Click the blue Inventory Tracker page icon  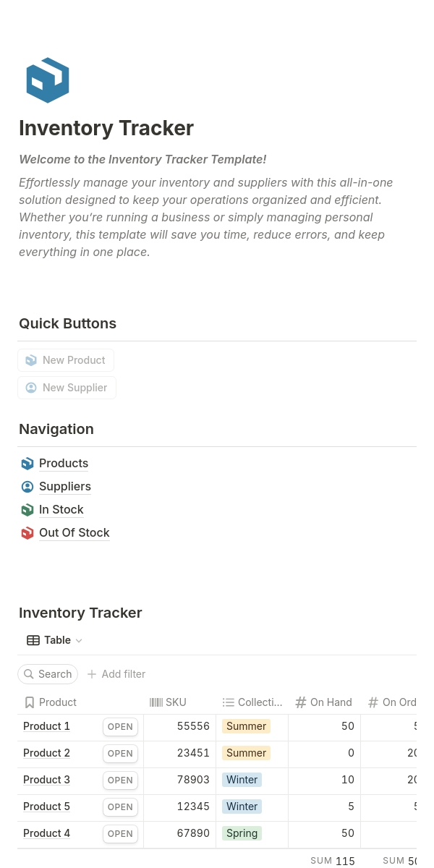click(x=47, y=80)
